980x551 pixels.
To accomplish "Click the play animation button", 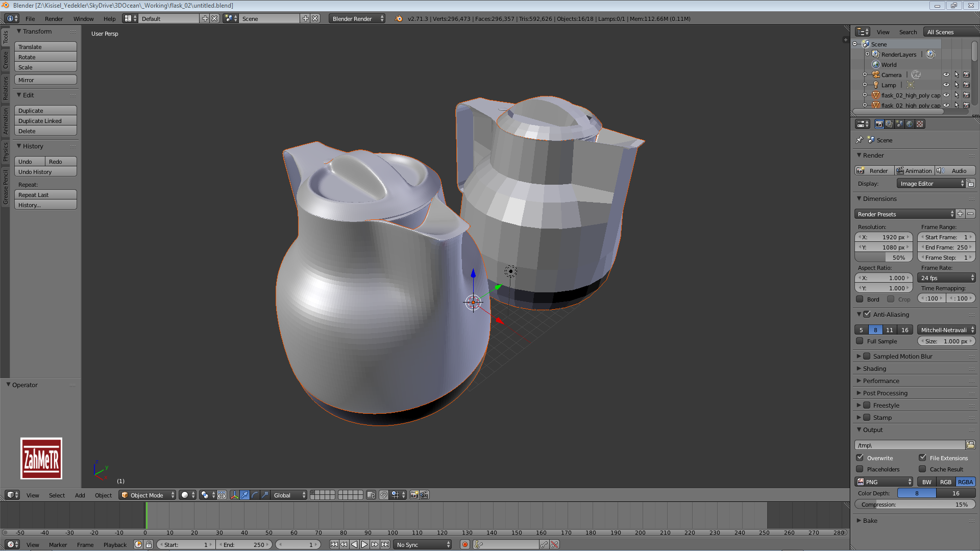I will pyautogui.click(x=364, y=544).
